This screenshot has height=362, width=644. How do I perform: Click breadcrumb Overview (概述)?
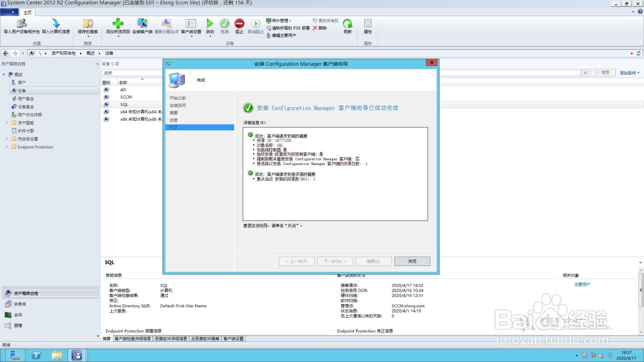click(91, 53)
